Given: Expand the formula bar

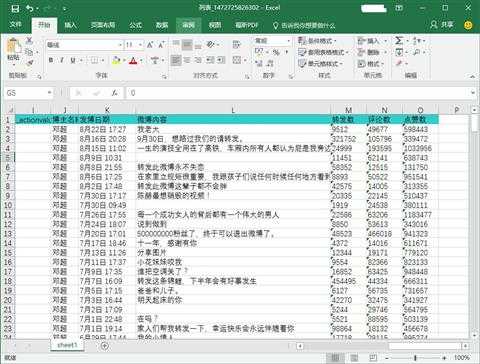Looking at the screenshot, I should [x=473, y=93].
